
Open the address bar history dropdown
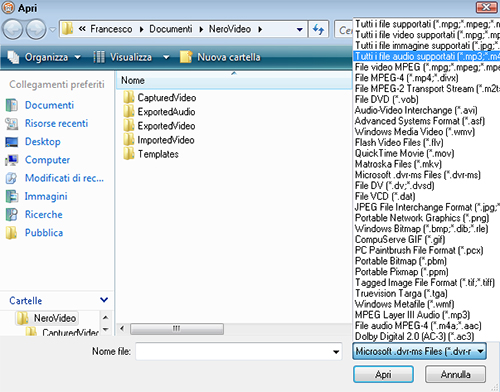(299, 30)
